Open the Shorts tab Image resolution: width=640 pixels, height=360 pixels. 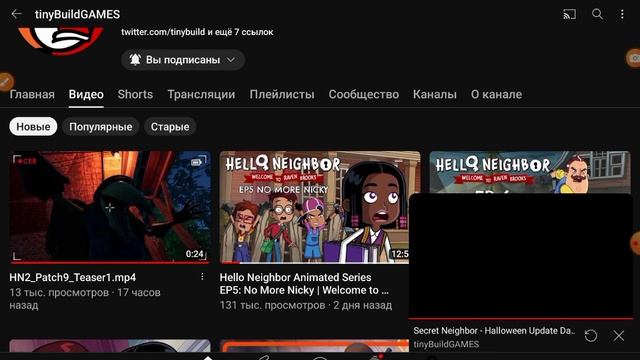tap(135, 94)
